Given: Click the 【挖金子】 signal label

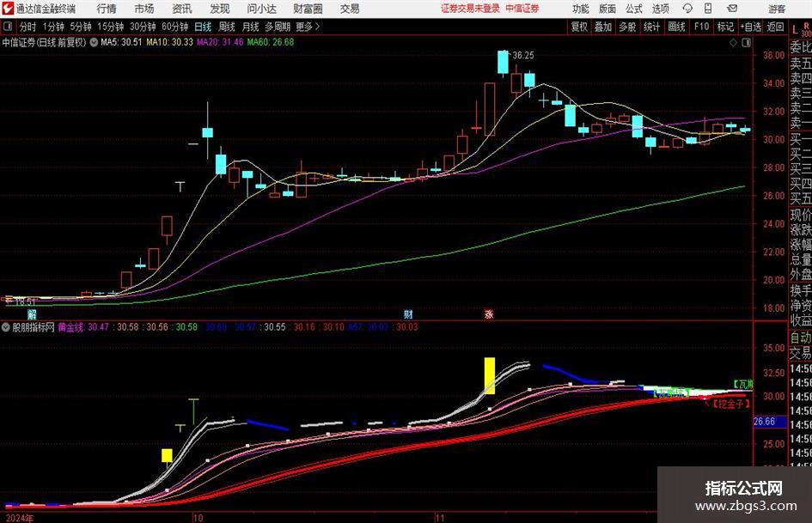Looking at the screenshot, I should [x=730, y=404].
